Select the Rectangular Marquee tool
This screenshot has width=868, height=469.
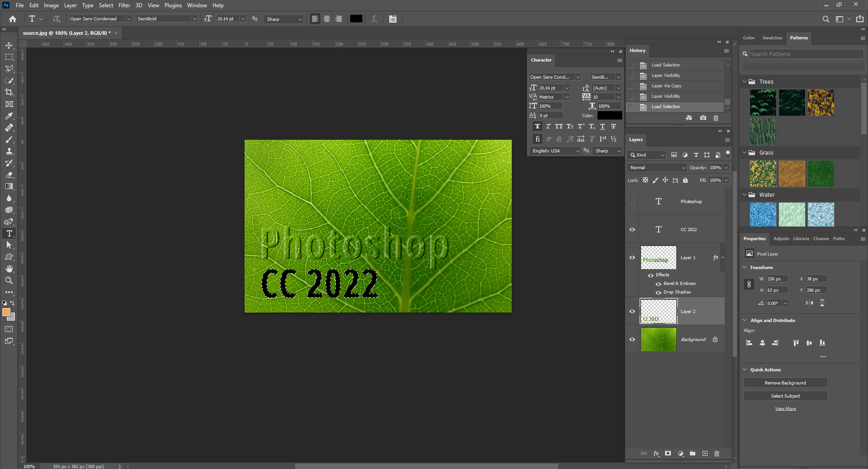(9, 57)
